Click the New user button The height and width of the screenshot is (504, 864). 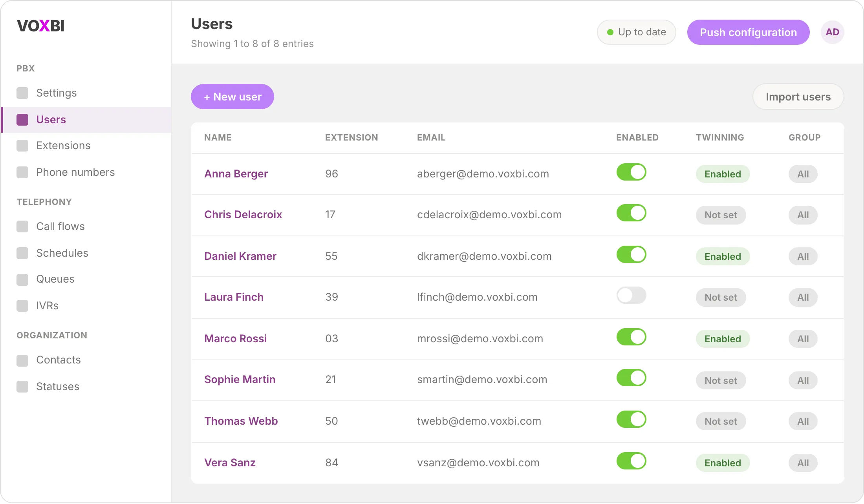232,97
